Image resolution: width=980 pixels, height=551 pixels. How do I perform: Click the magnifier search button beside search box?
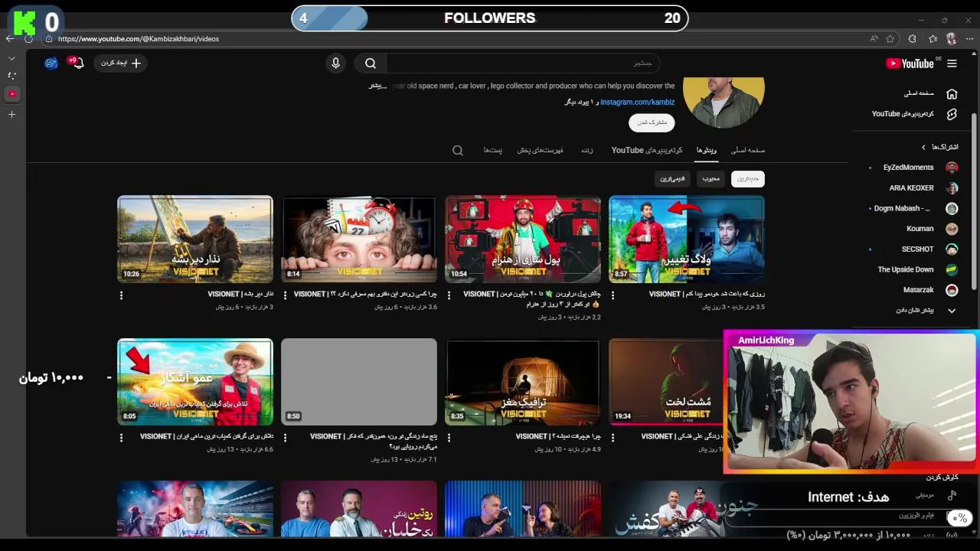click(x=371, y=64)
